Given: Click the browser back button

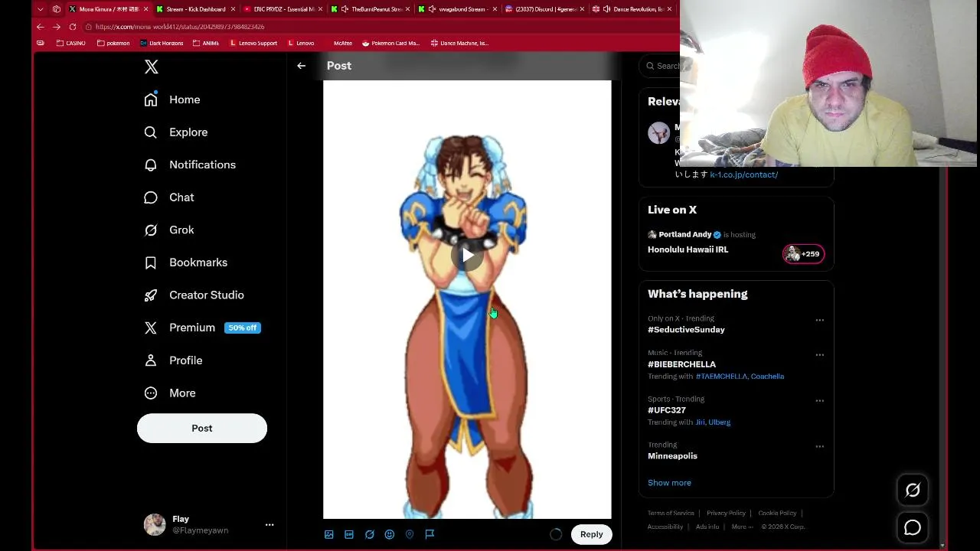Looking at the screenshot, I should (x=41, y=27).
